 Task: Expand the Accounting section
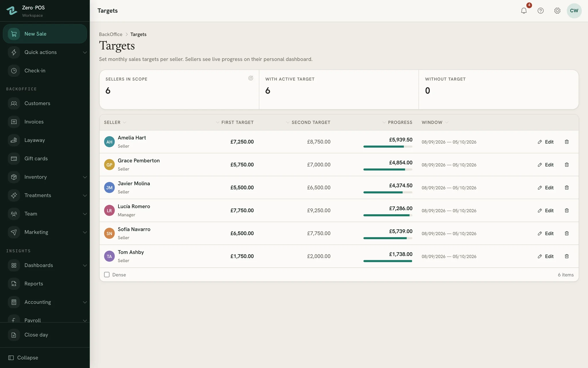(x=45, y=302)
